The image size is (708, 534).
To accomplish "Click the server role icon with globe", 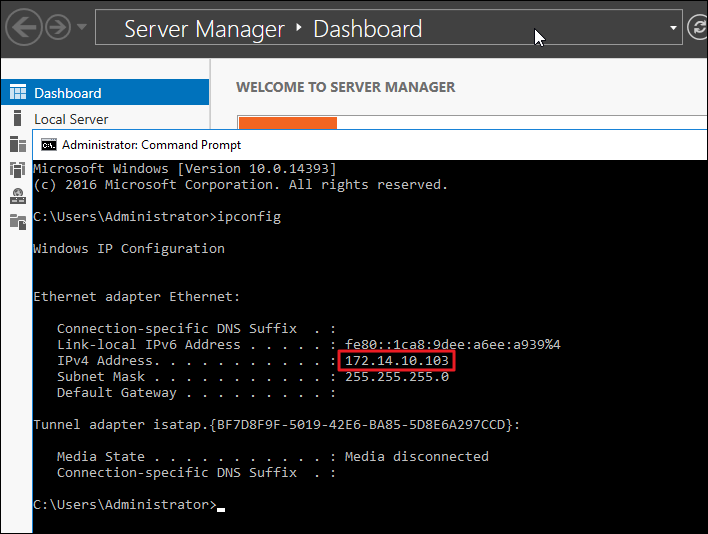I will point(18,196).
